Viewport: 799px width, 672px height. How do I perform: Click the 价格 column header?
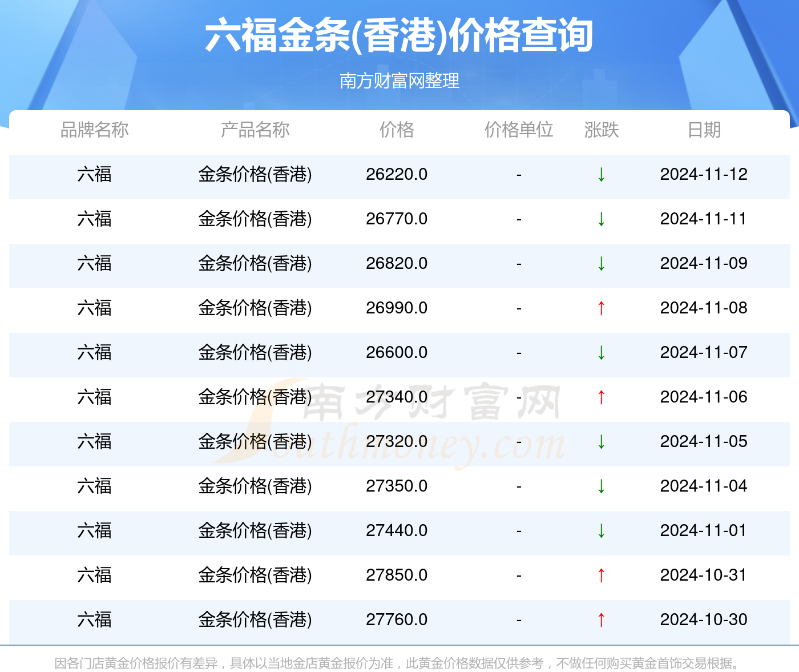[x=397, y=130]
